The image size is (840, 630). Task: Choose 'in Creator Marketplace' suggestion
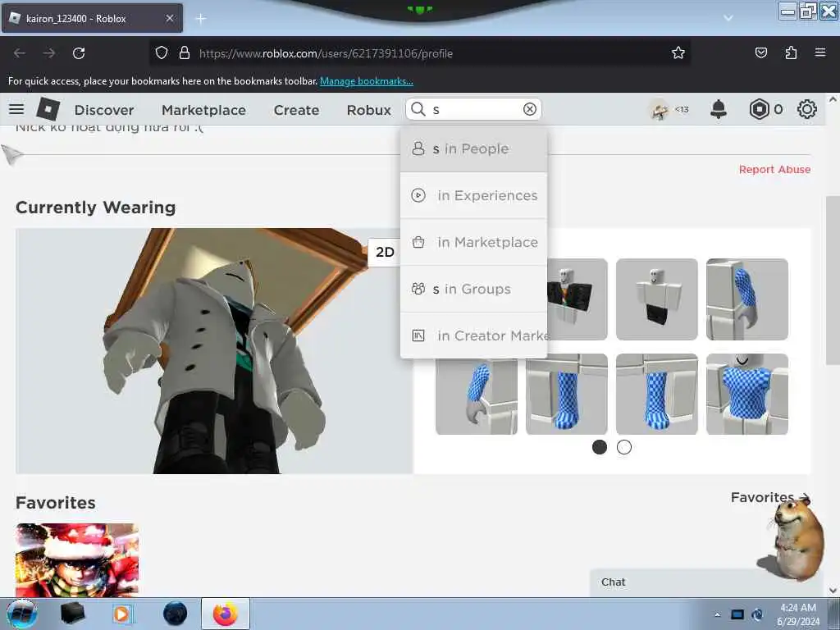tap(473, 336)
